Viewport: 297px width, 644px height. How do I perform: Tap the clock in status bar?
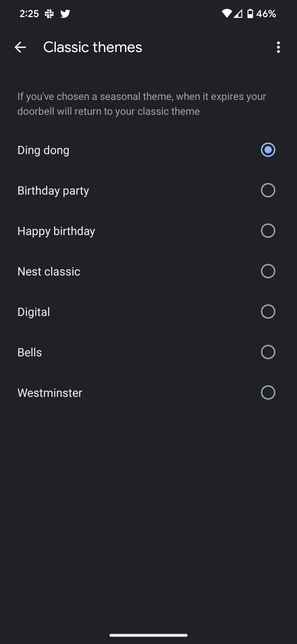click(x=29, y=13)
